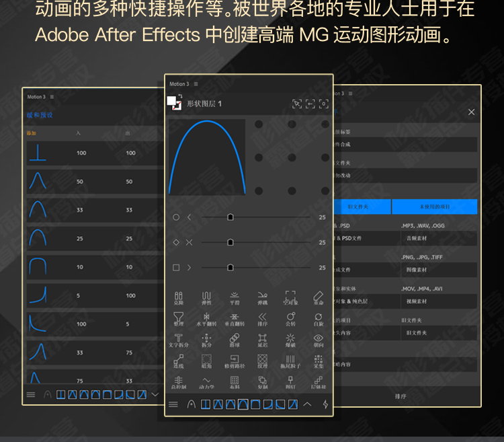The width and height of the screenshot is (504, 442).
Task: Select the top-center anchor point dot
Action: tap(292, 124)
